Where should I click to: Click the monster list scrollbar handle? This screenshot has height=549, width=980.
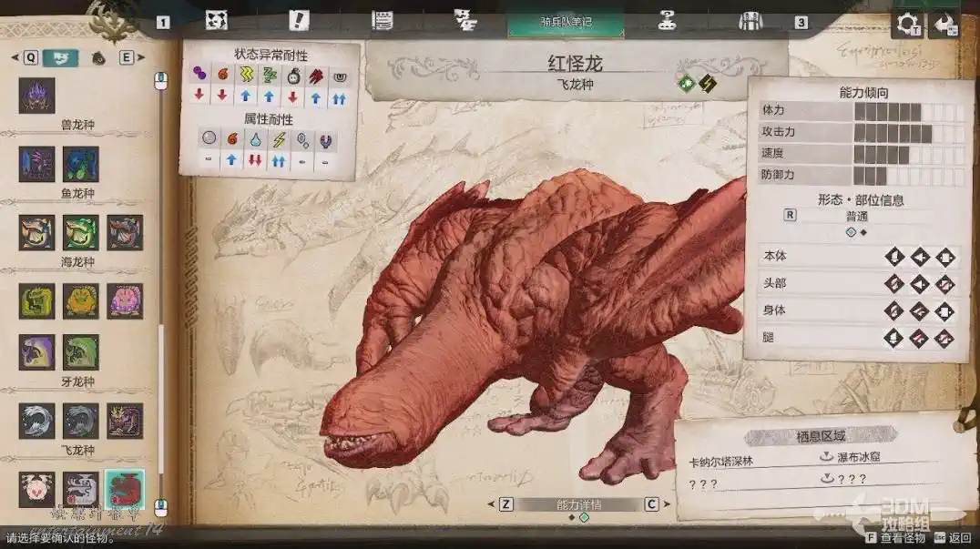pyautogui.click(x=161, y=410)
